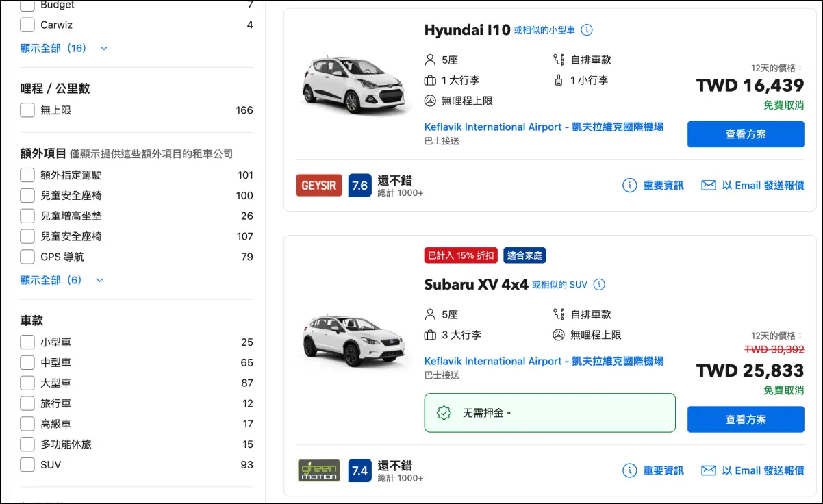This screenshot has height=504, width=823.
Task: Click the 7.4 rating badge
Action: [359, 470]
